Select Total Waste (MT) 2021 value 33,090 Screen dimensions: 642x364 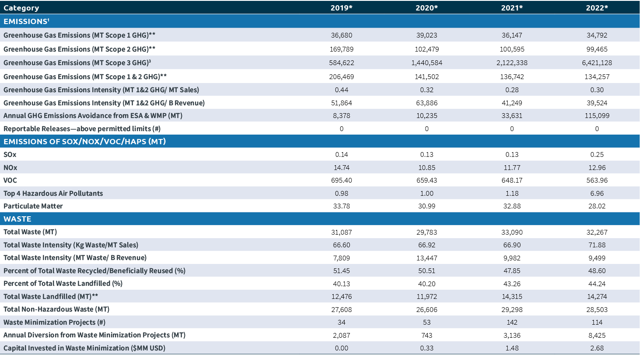[x=512, y=232]
